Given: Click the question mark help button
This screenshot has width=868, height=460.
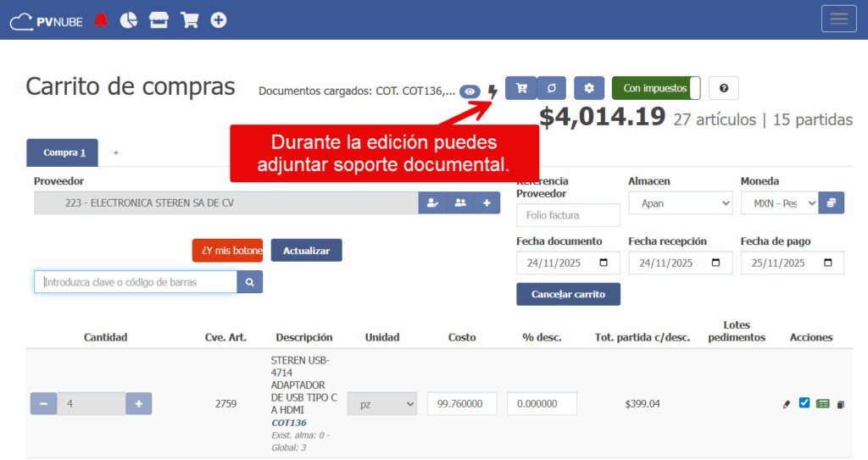Looking at the screenshot, I should point(723,88).
